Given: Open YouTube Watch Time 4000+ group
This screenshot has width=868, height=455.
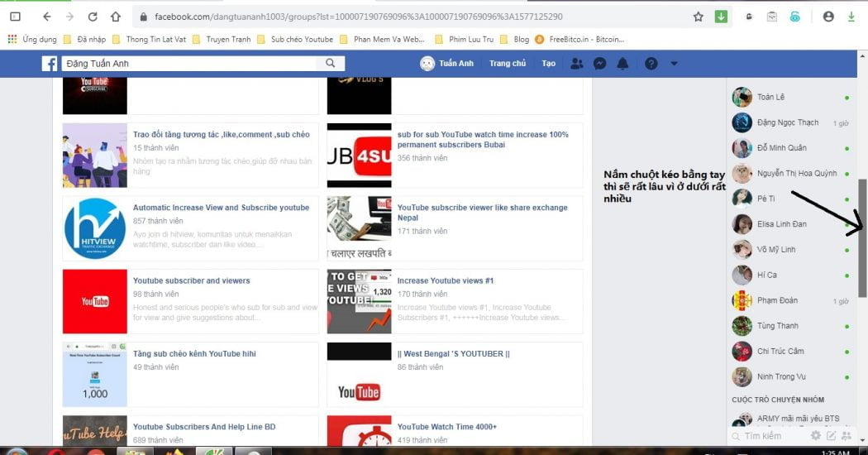Looking at the screenshot, I should click(x=446, y=427).
